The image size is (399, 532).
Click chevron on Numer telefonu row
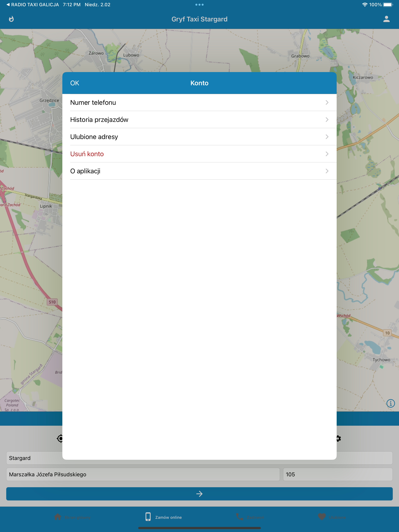327,102
